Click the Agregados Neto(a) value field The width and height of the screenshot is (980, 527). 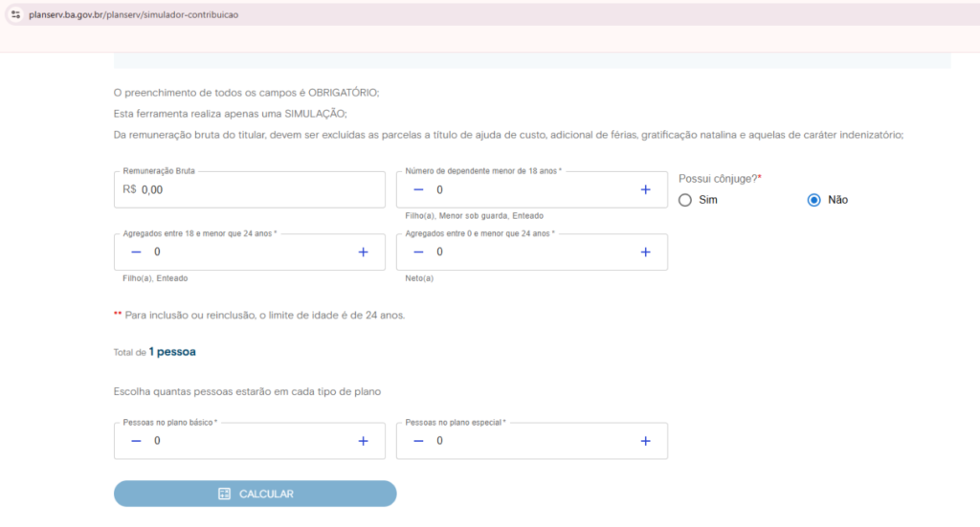(531, 252)
